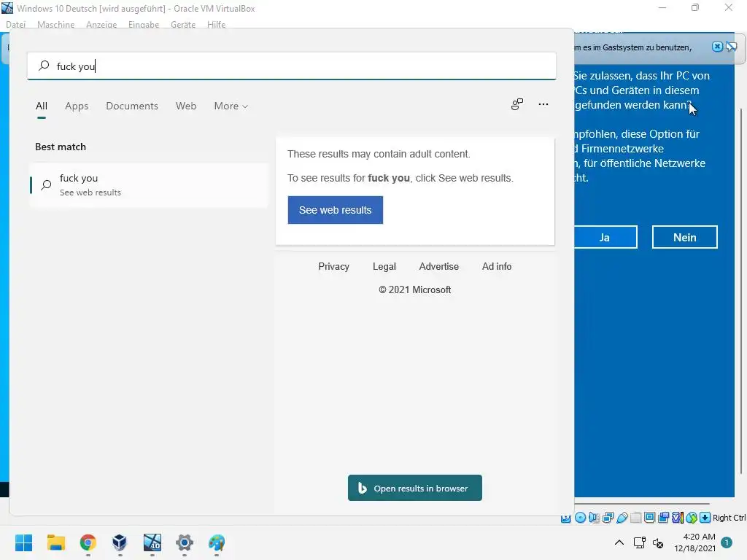This screenshot has width=747, height=560.
Task: Click Nein in the network discovery prompt
Action: (x=684, y=237)
